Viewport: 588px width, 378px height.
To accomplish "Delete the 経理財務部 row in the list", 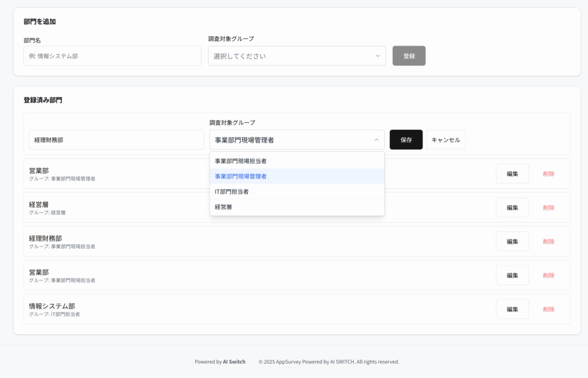I will point(548,241).
